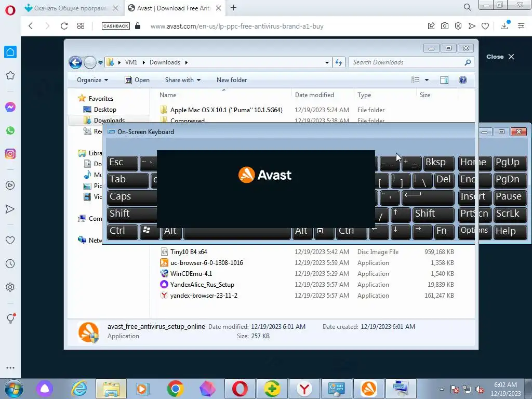The image size is (532, 399).
Task: Open Chrome from the taskbar
Action: click(175, 389)
